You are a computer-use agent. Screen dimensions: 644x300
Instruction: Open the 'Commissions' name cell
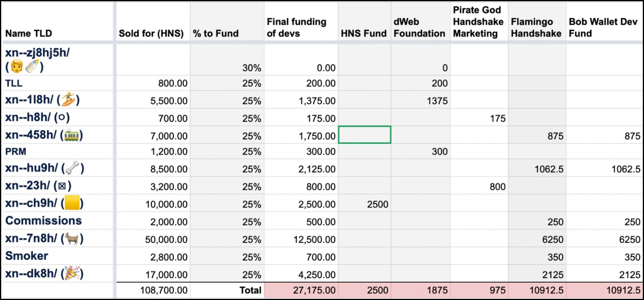pos(44,221)
